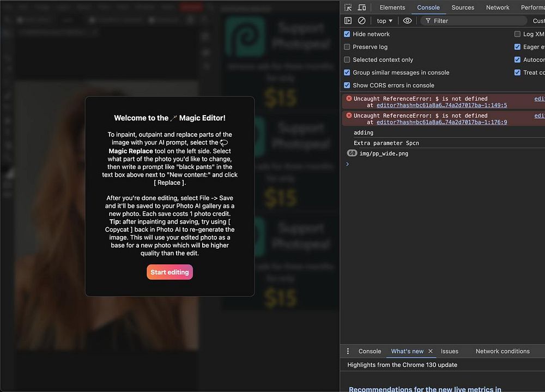Show the console sidebar panel icon
Viewport: 545px width, 392px height.
point(348,21)
